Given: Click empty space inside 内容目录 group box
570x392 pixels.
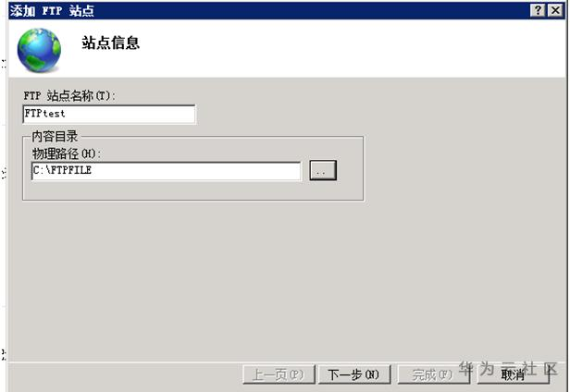Looking at the screenshot, I should pos(192,190).
